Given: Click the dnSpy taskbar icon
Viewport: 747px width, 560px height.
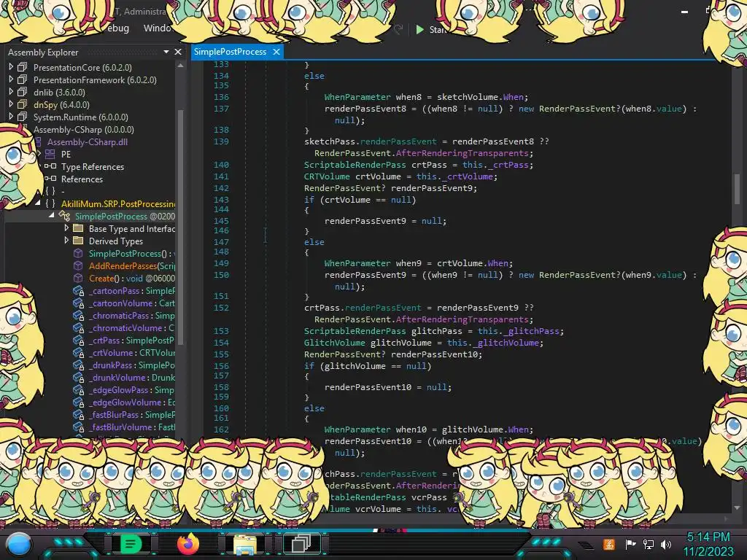Looking at the screenshot, I should [x=301, y=543].
